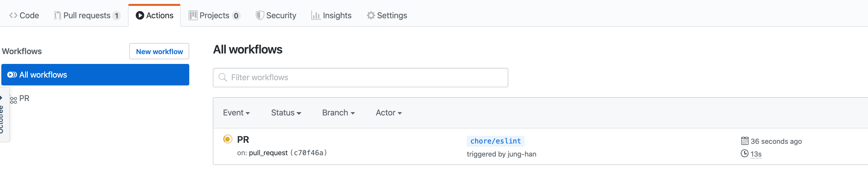This screenshot has height=195, width=868.
Task: Open the PR workflow run
Action: (243, 140)
